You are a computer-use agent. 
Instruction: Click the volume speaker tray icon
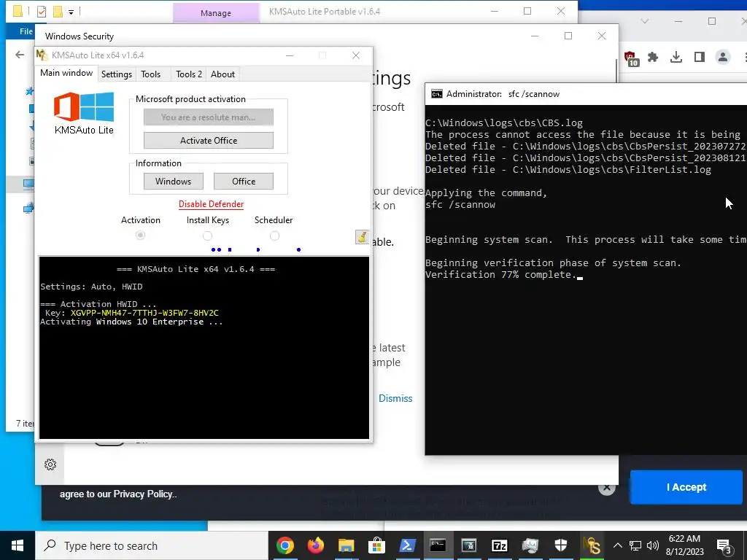click(653, 545)
